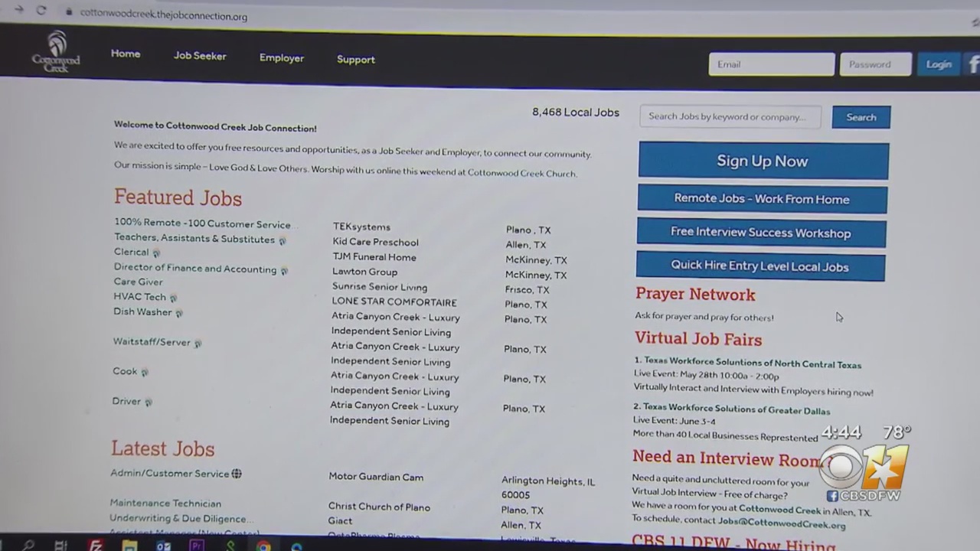This screenshot has height=551, width=980.
Task: Open the Care Giver job listing
Action: pyautogui.click(x=139, y=282)
